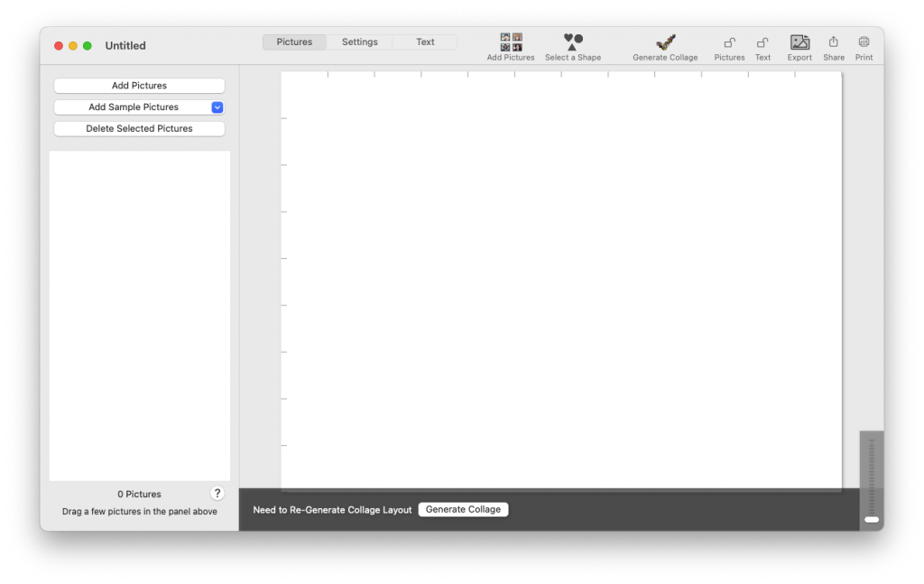Click the blank collage canvas

tap(561, 281)
